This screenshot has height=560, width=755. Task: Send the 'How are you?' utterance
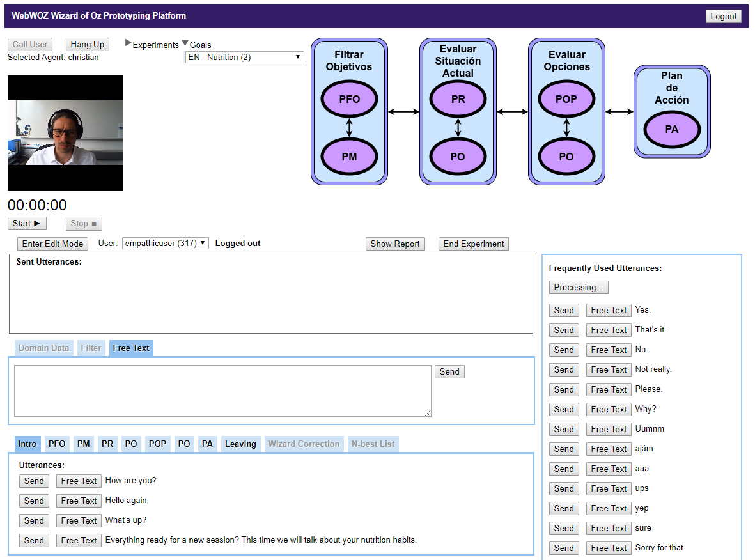tap(34, 481)
